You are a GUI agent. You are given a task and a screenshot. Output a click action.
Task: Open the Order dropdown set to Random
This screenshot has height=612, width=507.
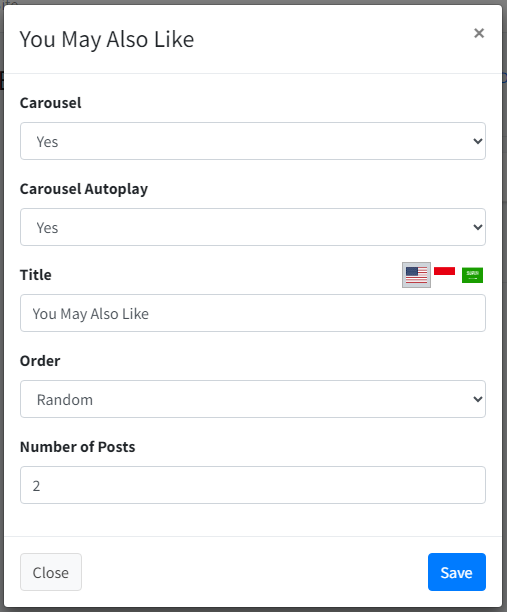click(253, 399)
